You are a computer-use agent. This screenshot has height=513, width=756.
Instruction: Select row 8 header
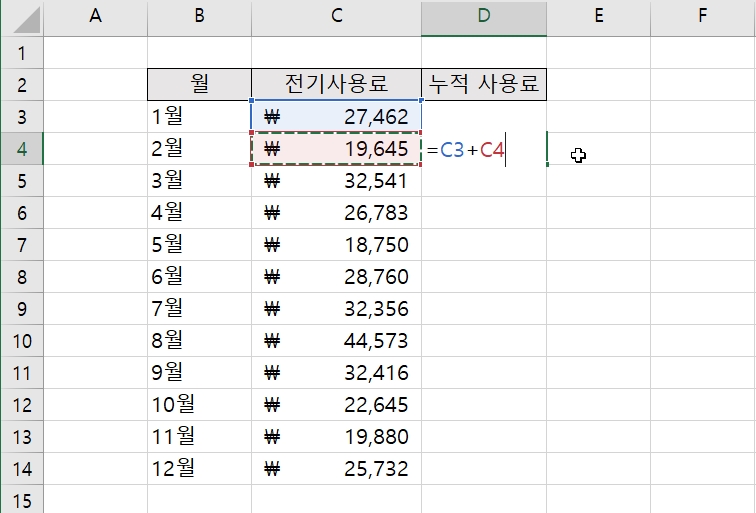pyautogui.click(x=22, y=277)
